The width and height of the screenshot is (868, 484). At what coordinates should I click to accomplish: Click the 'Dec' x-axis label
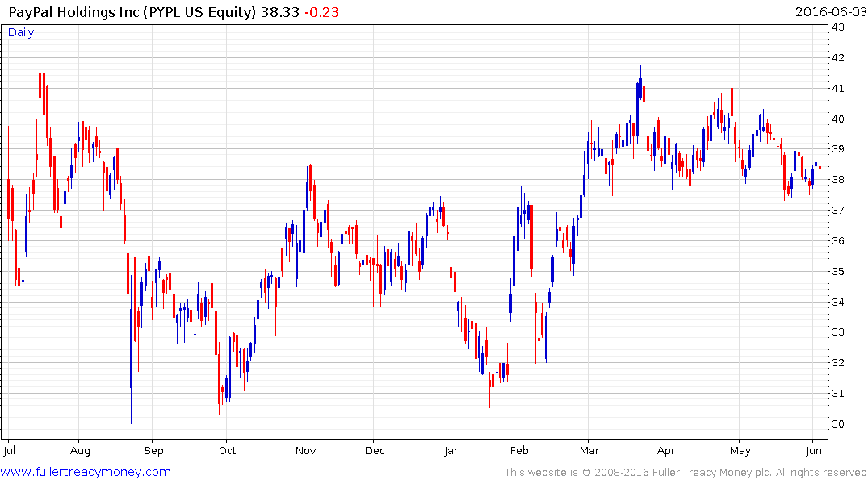point(375,450)
